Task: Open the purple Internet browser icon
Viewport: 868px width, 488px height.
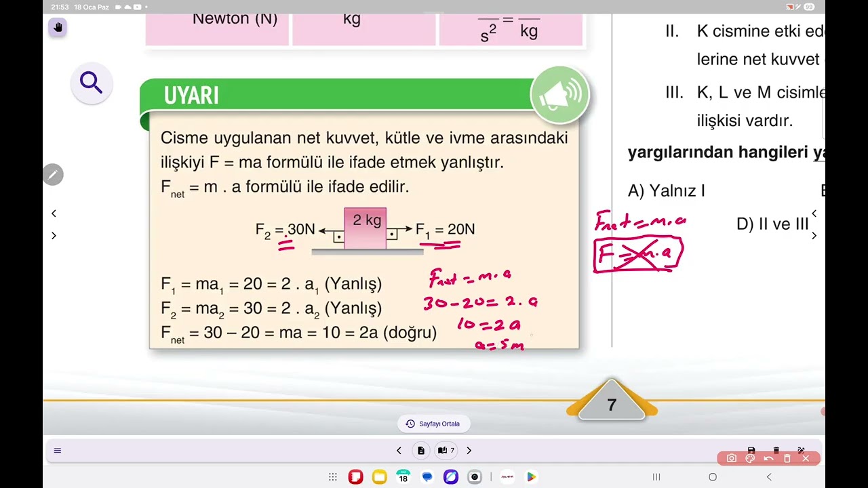Action: (451, 477)
